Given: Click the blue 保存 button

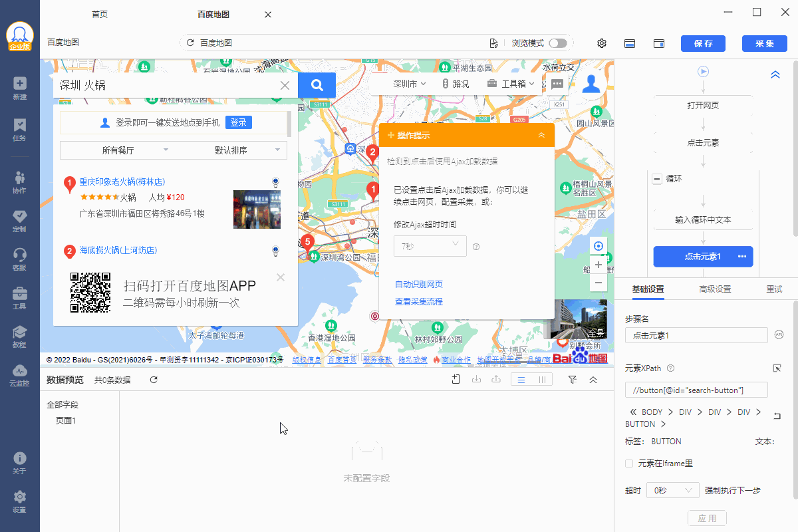Looking at the screenshot, I should tap(703, 43).
